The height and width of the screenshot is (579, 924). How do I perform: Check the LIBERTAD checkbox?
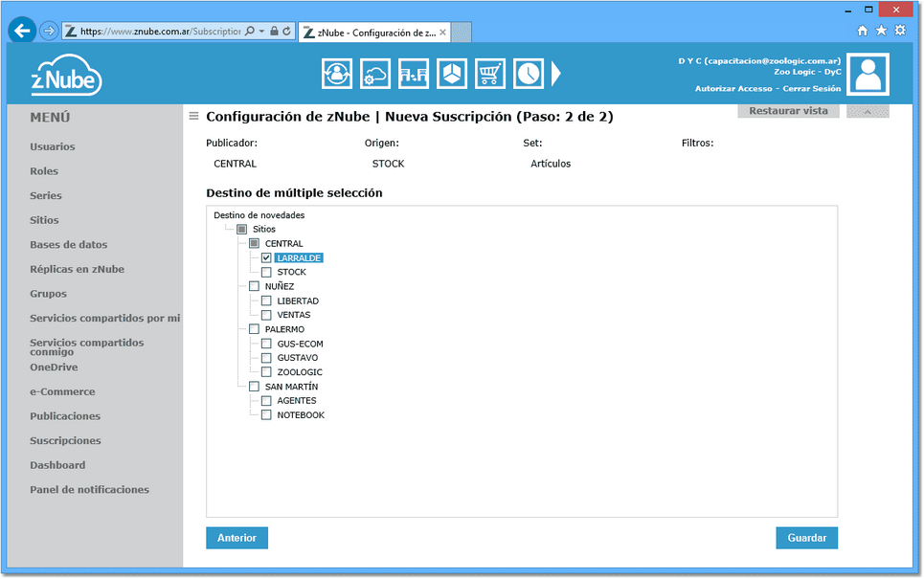tap(266, 301)
